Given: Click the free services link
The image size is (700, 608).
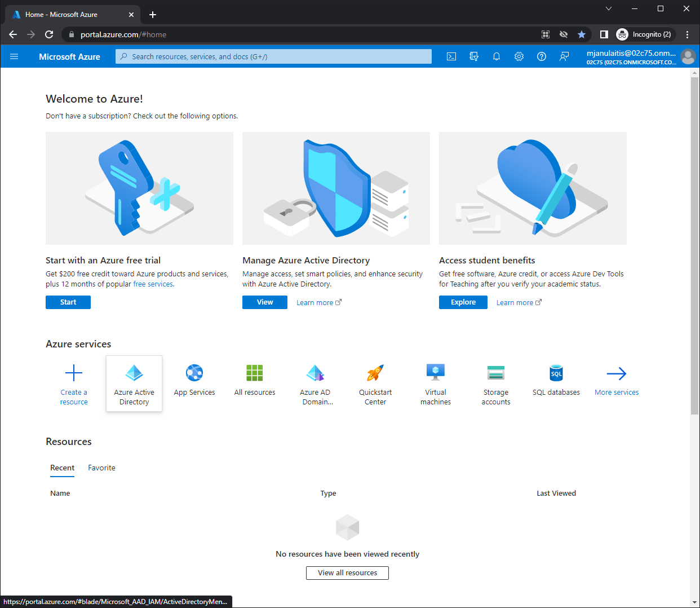Looking at the screenshot, I should point(153,284).
